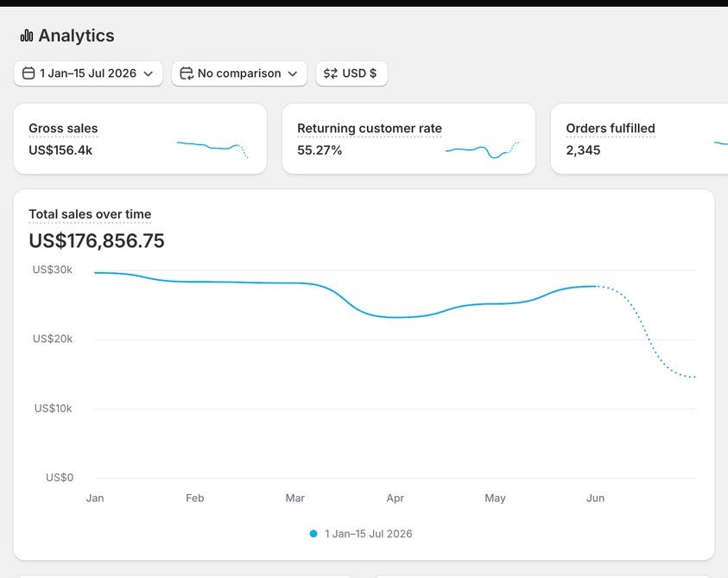Open the No comparison dropdown
This screenshot has width=728, height=578.
tap(239, 73)
